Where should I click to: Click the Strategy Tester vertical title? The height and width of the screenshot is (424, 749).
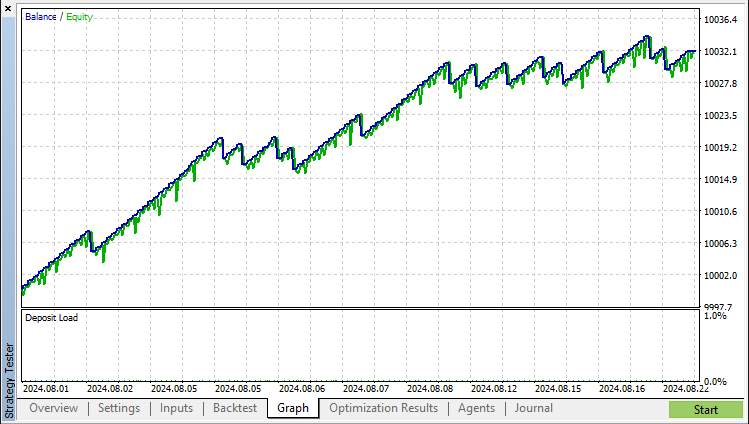(9, 380)
